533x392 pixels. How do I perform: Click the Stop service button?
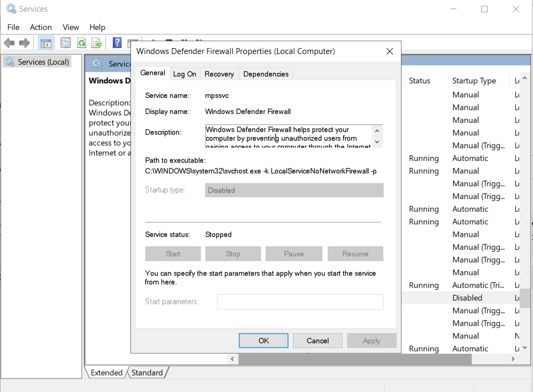(233, 254)
